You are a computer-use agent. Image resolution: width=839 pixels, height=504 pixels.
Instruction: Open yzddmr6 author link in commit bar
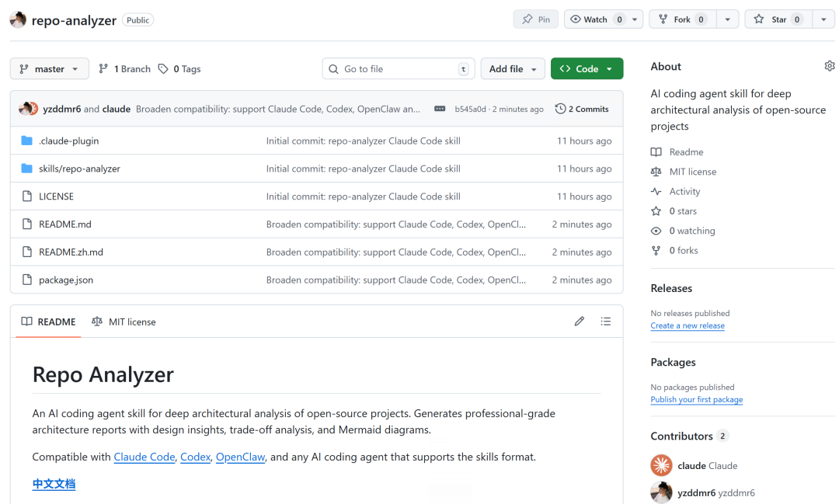[62, 109]
